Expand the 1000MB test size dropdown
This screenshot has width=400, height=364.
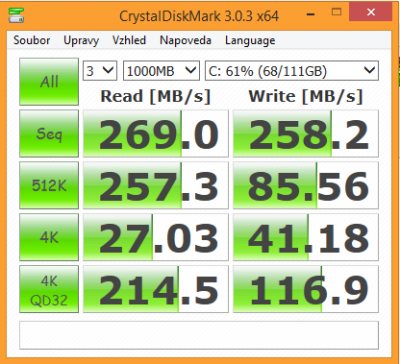point(161,71)
